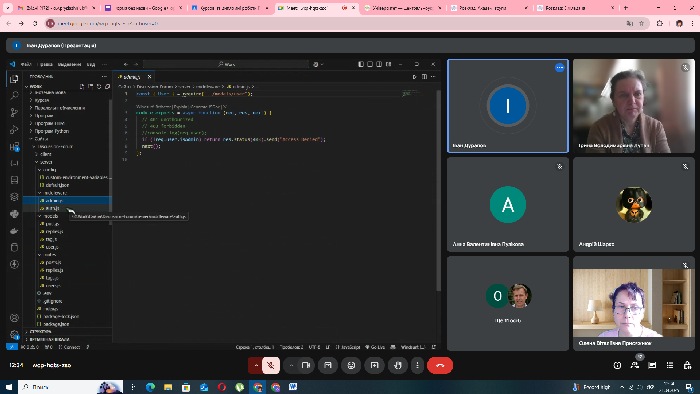The width and height of the screenshot is (700, 394).
Task: Click the explorer vertical scrollbar
Action: tap(110, 161)
